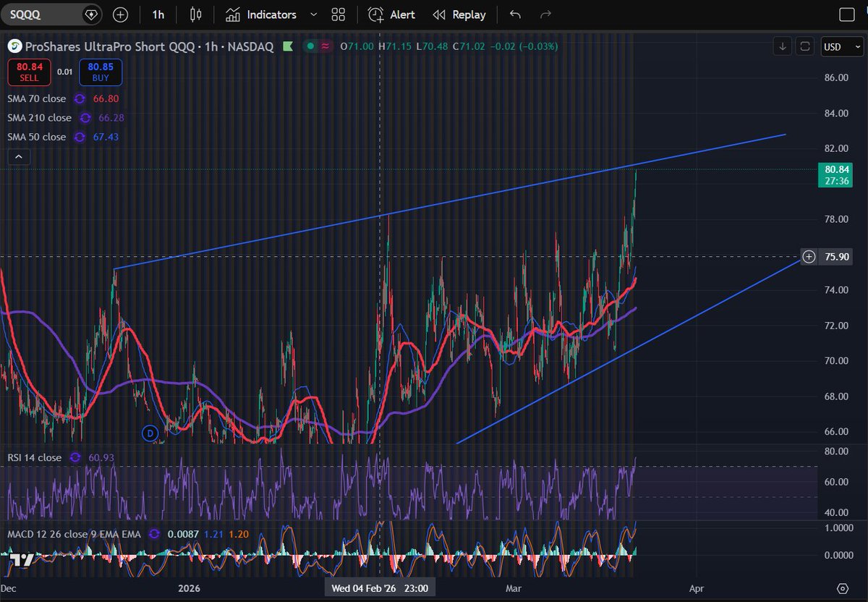The height and width of the screenshot is (602, 868).
Task: Open the layout setup grid icon
Action: (338, 14)
